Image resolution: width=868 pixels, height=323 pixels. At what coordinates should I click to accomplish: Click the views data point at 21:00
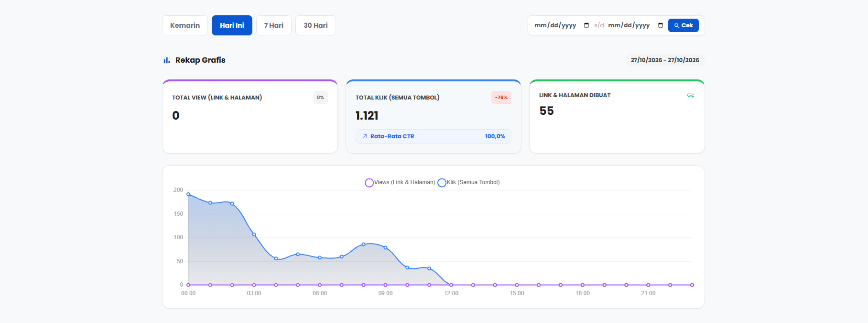coord(648,285)
